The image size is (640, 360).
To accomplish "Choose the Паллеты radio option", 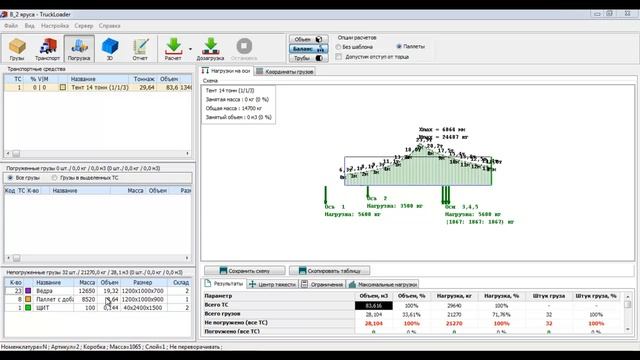I will click(399, 47).
